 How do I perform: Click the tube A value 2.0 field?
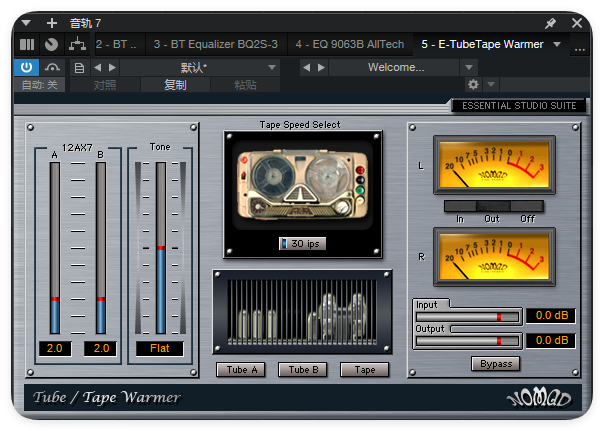(x=55, y=348)
